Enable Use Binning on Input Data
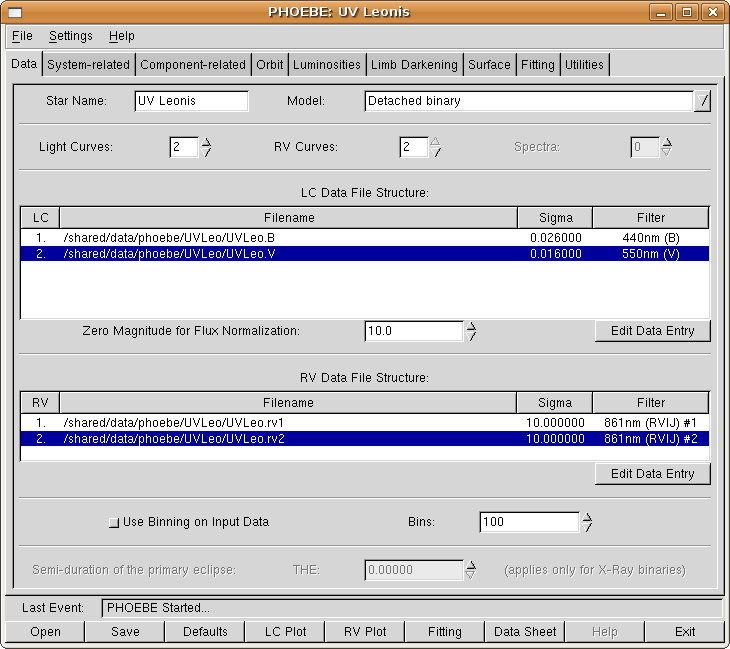Screen dimensions: 730x649 coord(114,522)
